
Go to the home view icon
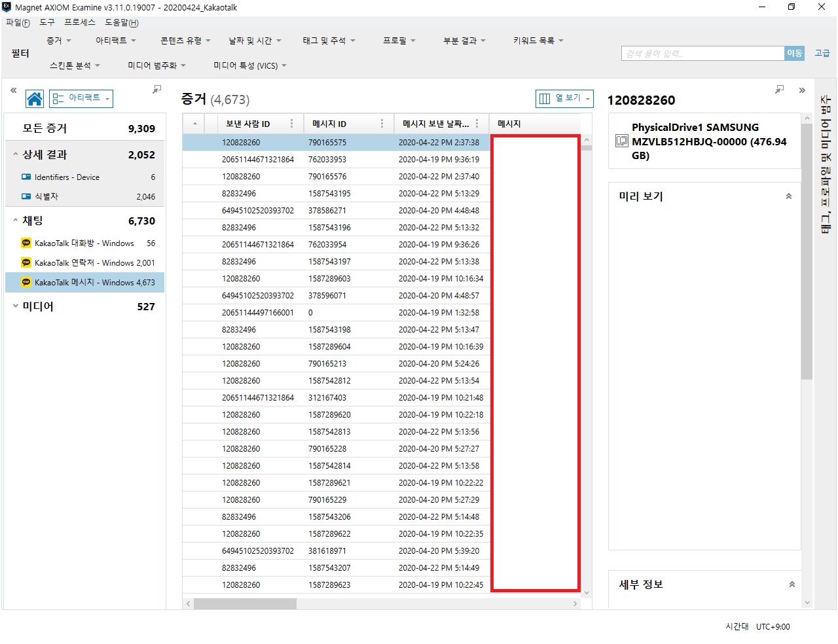[x=35, y=99]
